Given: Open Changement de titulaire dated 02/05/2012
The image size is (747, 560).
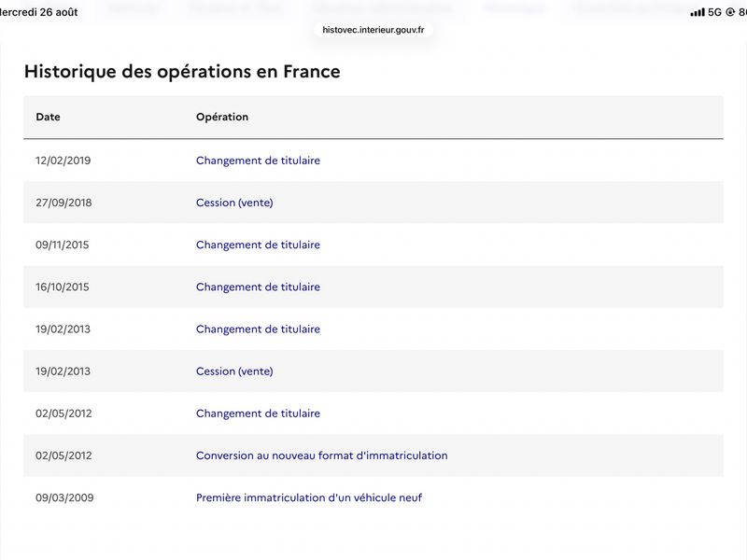Looking at the screenshot, I should [258, 413].
